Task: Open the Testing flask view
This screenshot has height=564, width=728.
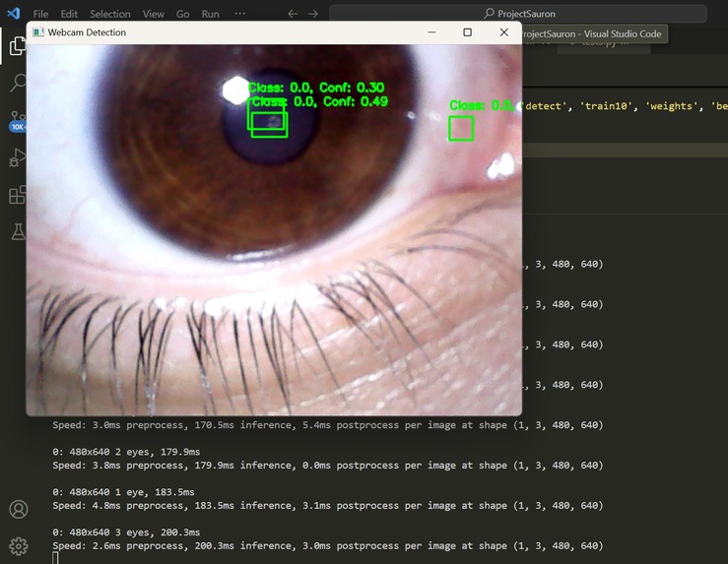Action: click(18, 231)
